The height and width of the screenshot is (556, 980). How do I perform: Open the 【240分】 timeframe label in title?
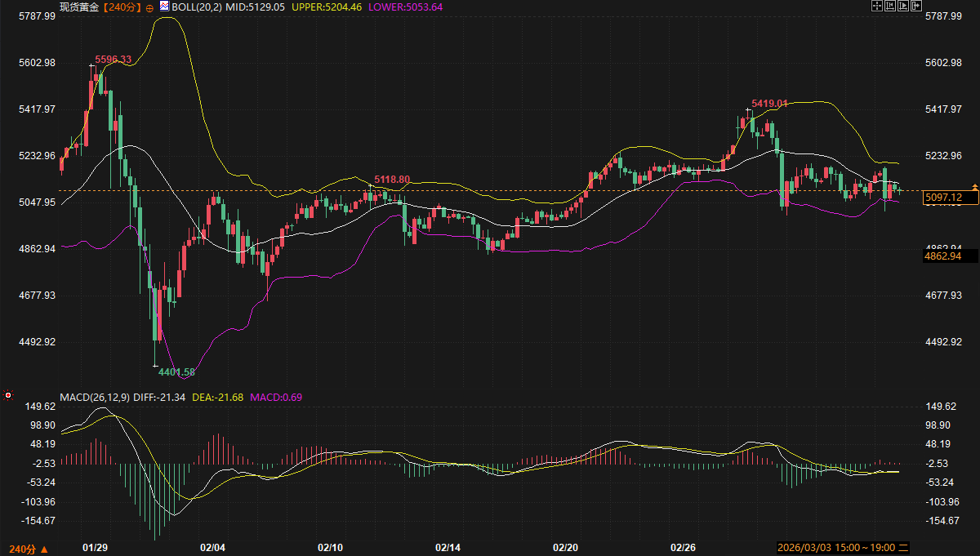point(122,7)
